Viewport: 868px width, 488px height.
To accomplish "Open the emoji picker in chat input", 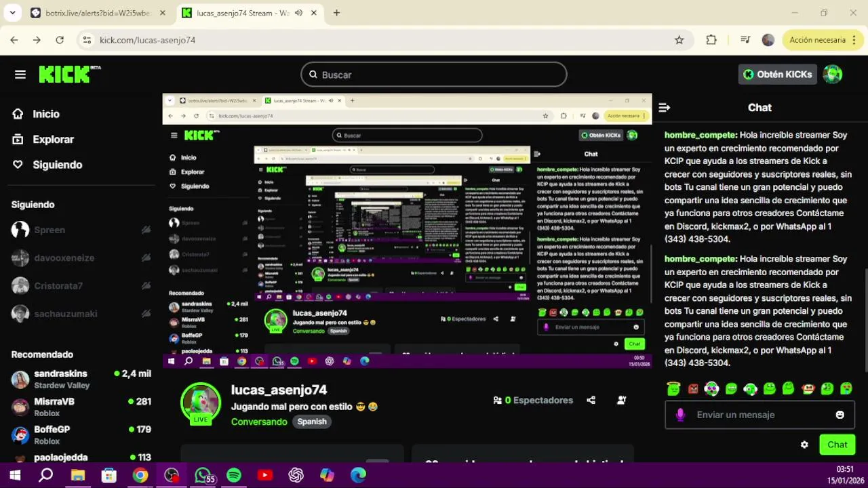I will click(840, 415).
